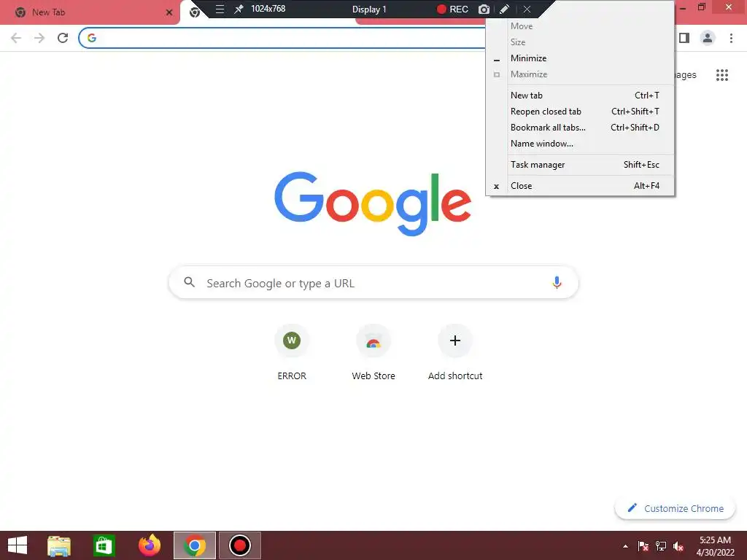The height and width of the screenshot is (560, 747).
Task: Switch to the New Tab tab
Action: pyautogui.click(x=90, y=12)
